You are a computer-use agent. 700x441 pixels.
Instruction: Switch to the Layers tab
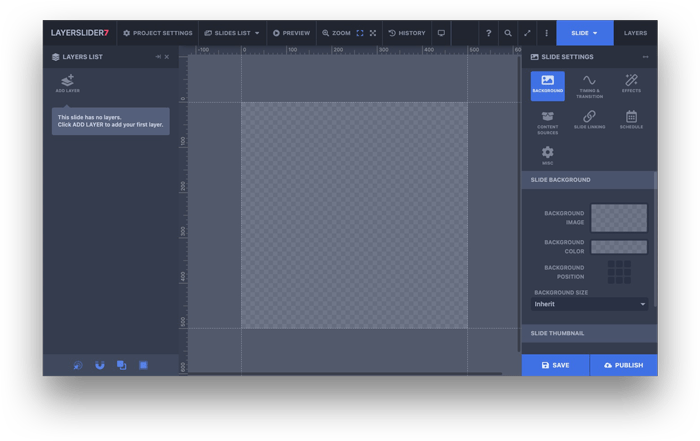point(635,33)
